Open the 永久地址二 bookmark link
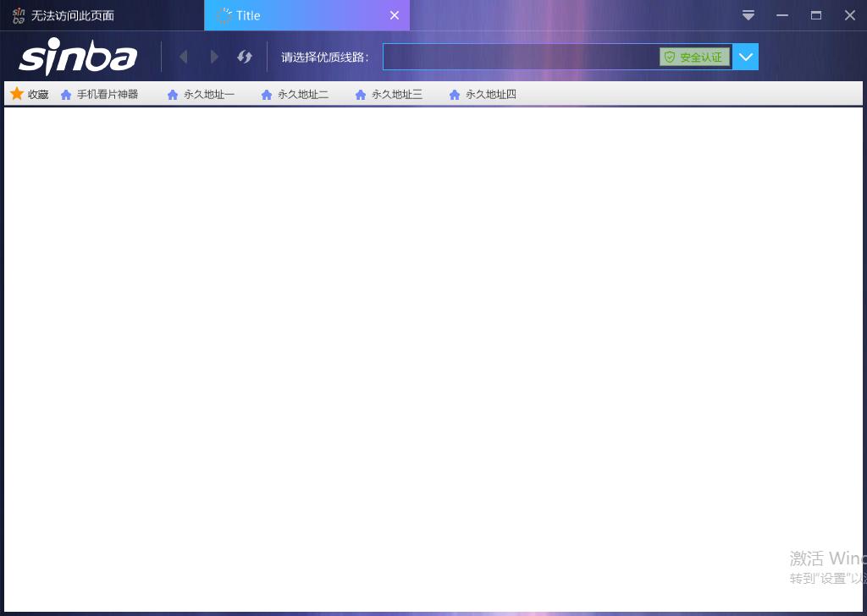867x616 pixels. click(304, 94)
